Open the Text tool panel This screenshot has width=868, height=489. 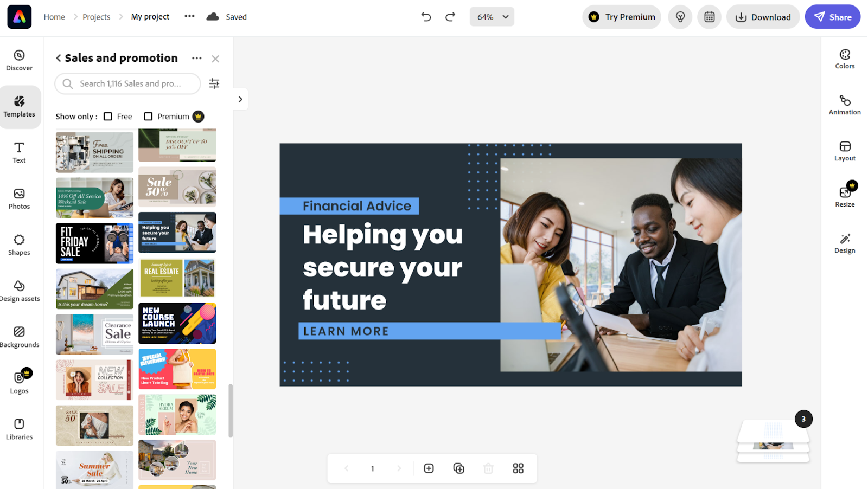point(20,153)
